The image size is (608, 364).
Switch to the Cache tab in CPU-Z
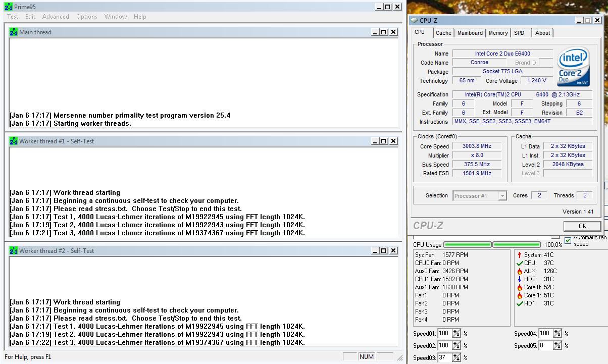(443, 33)
